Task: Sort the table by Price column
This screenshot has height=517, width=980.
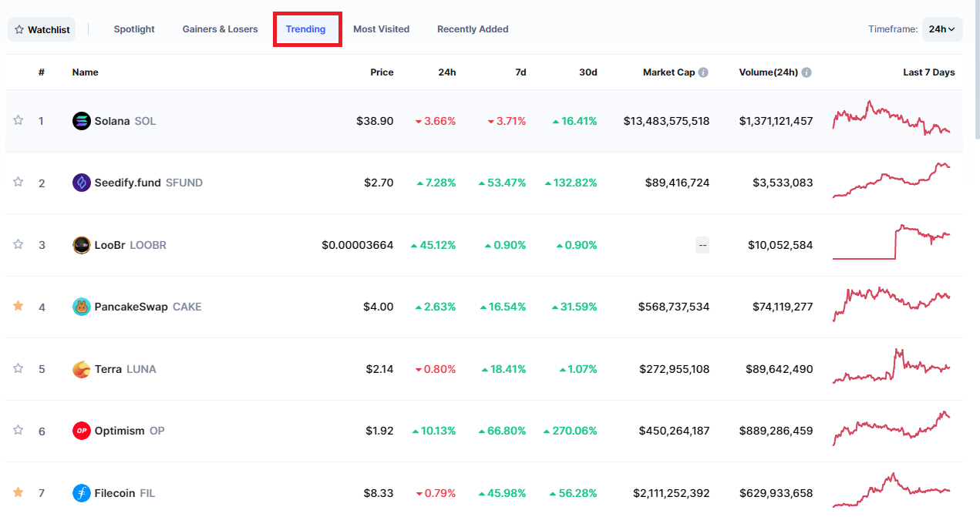Action: 382,72
